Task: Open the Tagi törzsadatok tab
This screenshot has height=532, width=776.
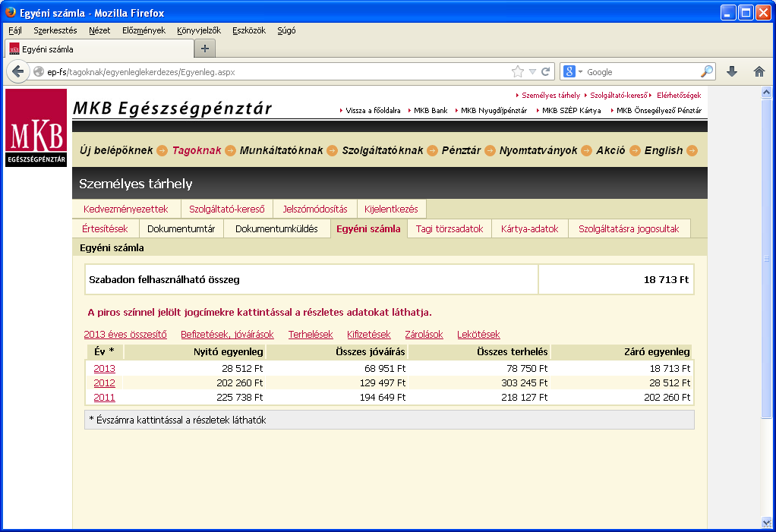Action: point(450,229)
